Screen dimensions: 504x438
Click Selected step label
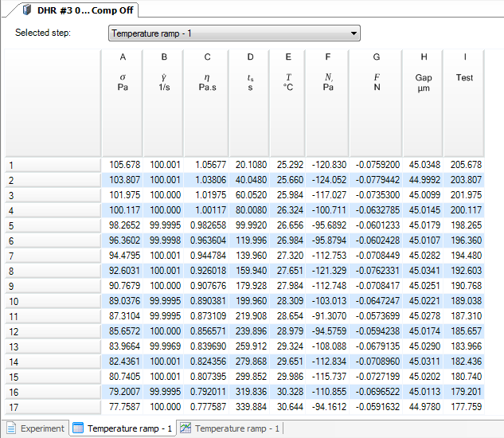(43, 33)
